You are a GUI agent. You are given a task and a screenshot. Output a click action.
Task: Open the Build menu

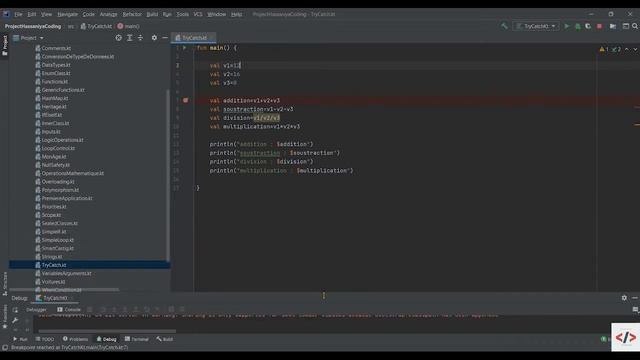click(x=152, y=14)
